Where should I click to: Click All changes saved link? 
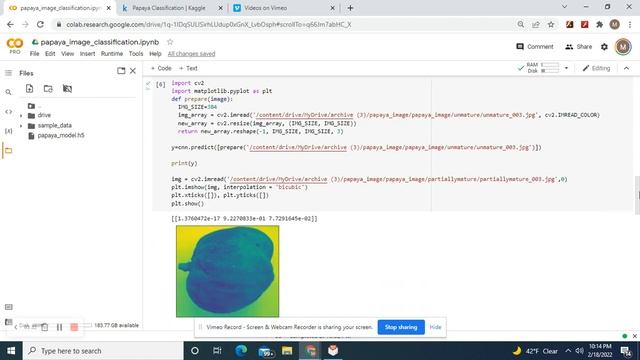coord(191,54)
